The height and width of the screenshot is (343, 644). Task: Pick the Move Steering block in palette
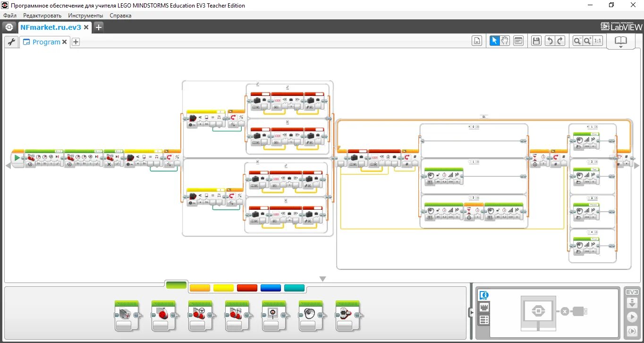coord(200,315)
